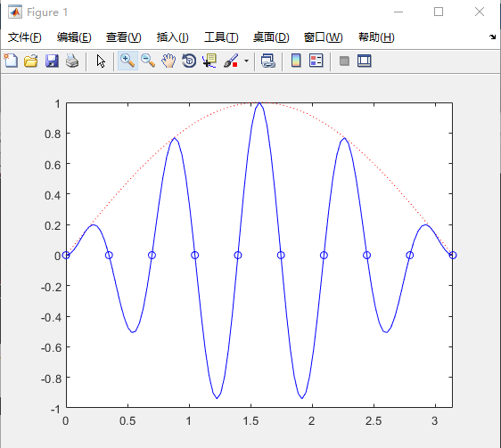Insert a colorbar via toolbar icon
This screenshot has height=448, width=501.
click(x=296, y=61)
